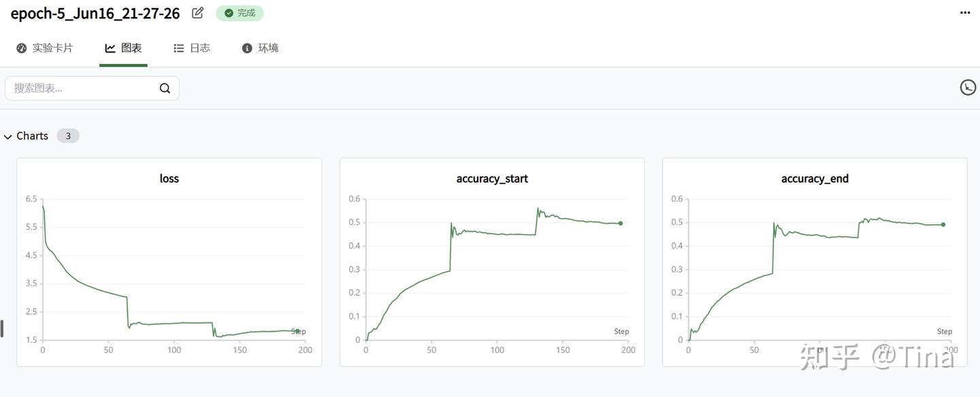Viewport: 980px width, 397px height.
Task: Click the edit pencil icon beside experiment name
Action: 198,13
